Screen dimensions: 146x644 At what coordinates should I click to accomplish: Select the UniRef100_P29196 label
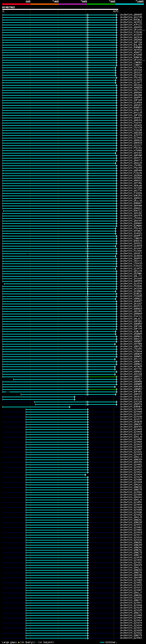[x=131, y=32]
